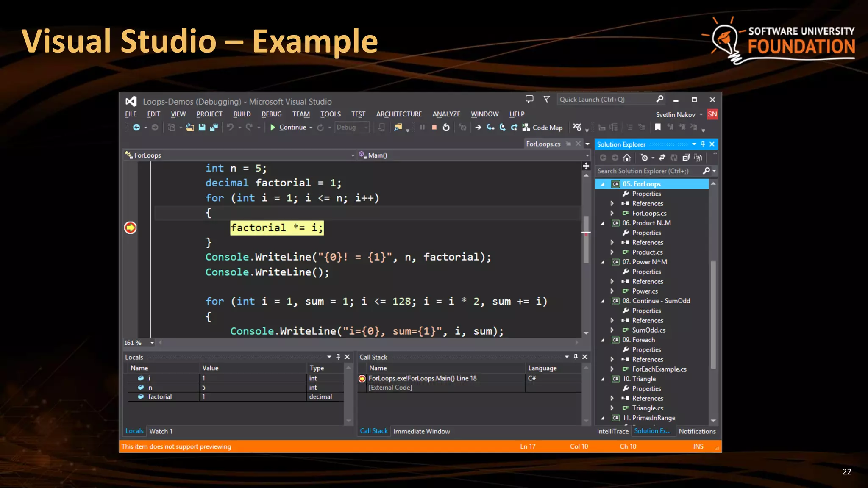Viewport: 868px width, 488px height.
Task: Pin the Solution Explorer panel
Action: pyautogui.click(x=703, y=144)
